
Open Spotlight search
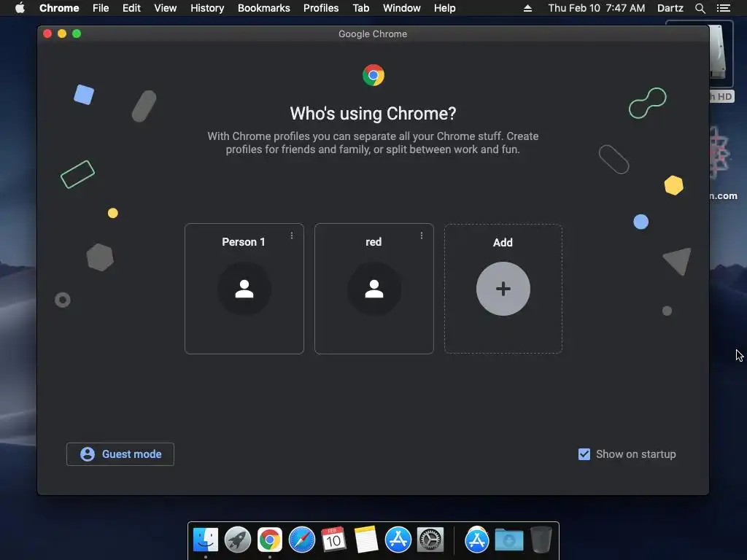[700, 8]
